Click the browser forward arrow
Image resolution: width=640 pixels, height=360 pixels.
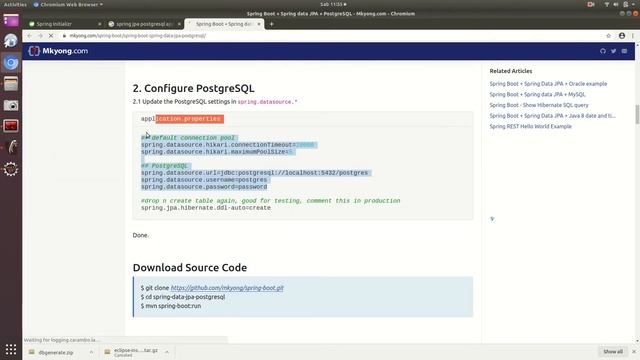tap(40, 36)
